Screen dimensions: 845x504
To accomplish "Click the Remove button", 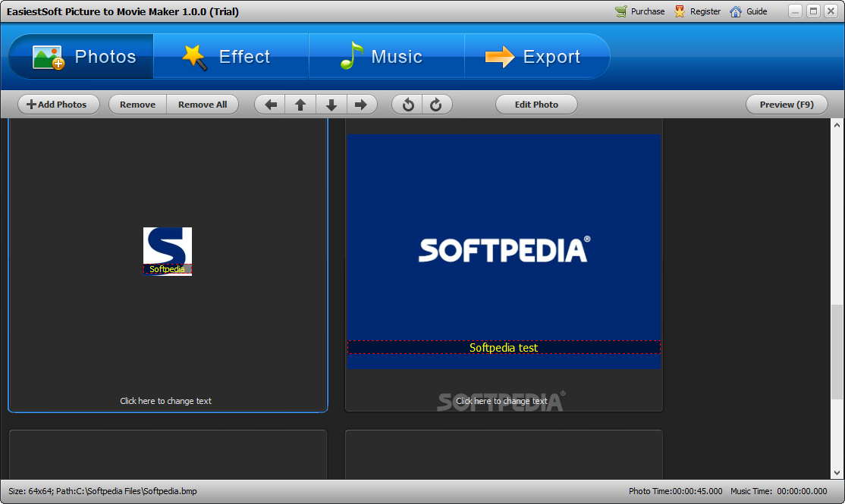I will [138, 105].
